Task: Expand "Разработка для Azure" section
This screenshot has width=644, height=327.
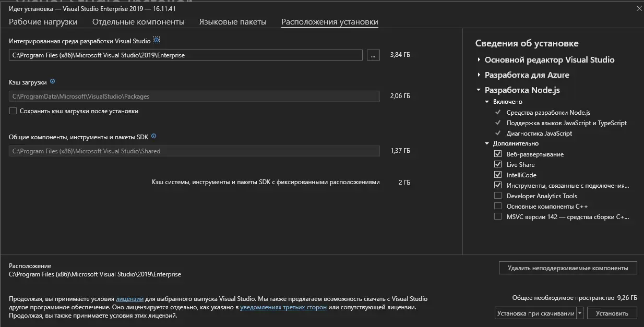Action: 479,75
